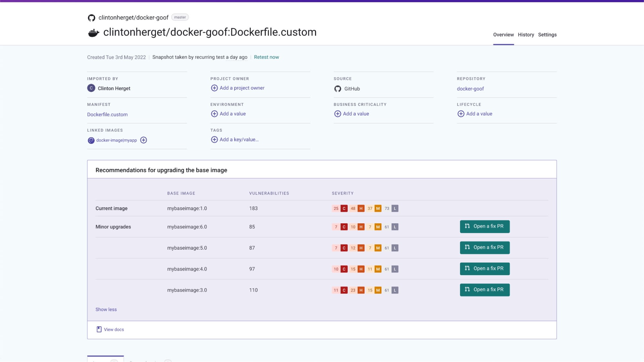Add a linked image with the plus icon
644x362 pixels.
tap(144, 140)
